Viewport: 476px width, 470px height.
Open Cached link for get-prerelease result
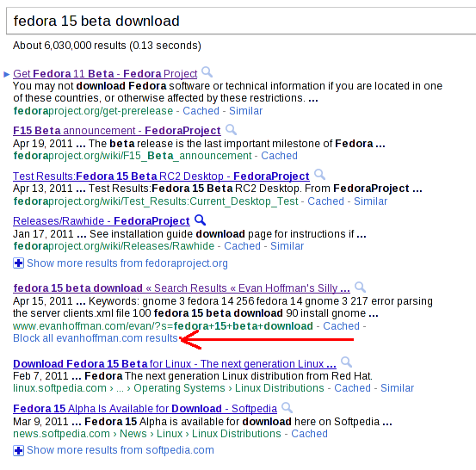tap(201, 111)
